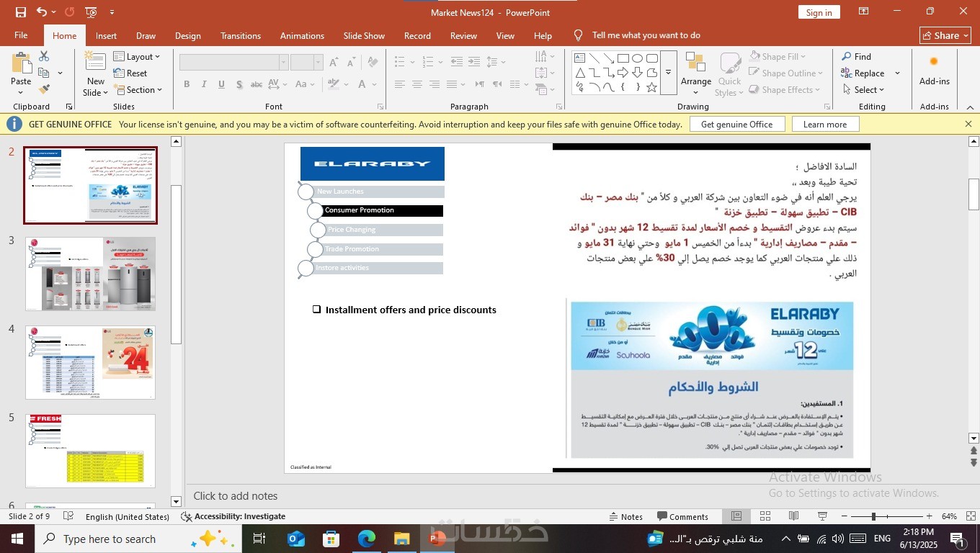Launch Outlook from the taskbar

296,539
